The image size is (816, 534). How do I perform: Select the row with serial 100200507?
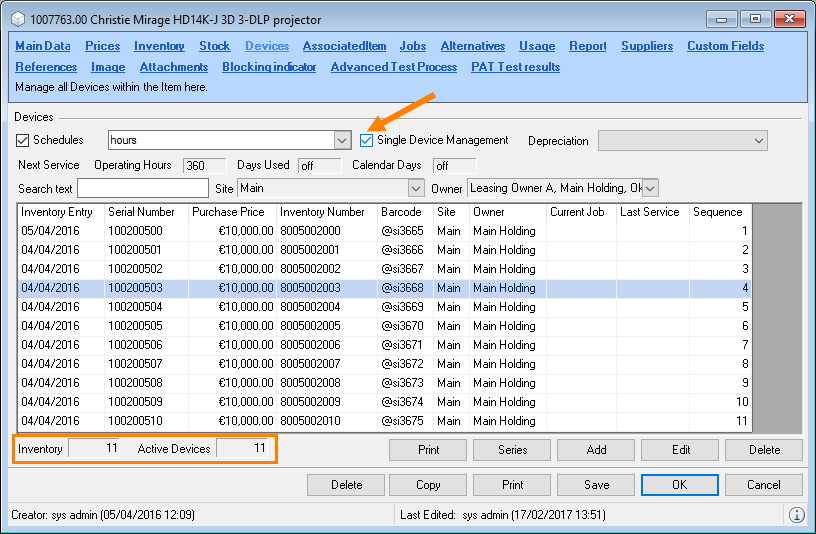tap(134, 364)
